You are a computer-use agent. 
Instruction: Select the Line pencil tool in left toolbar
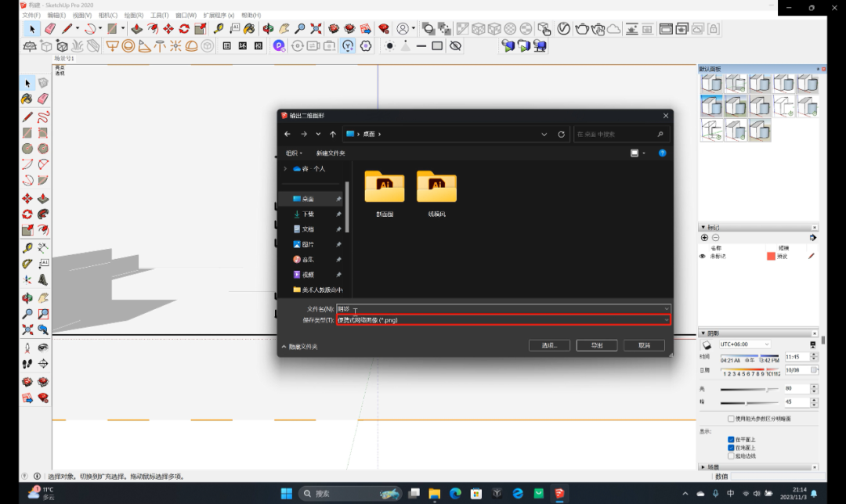coord(27,117)
